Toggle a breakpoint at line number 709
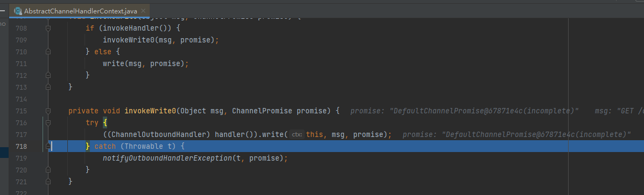This screenshot has height=195, width=644. click(22, 40)
